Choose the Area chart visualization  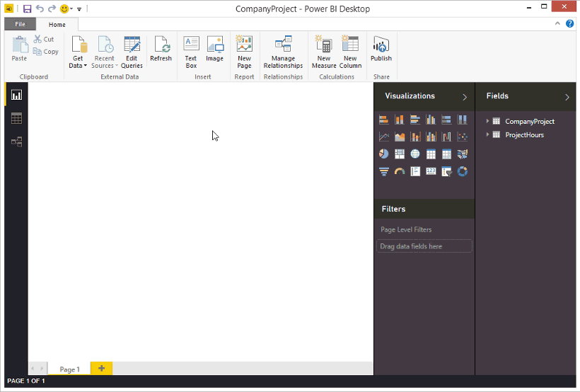[400, 137]
